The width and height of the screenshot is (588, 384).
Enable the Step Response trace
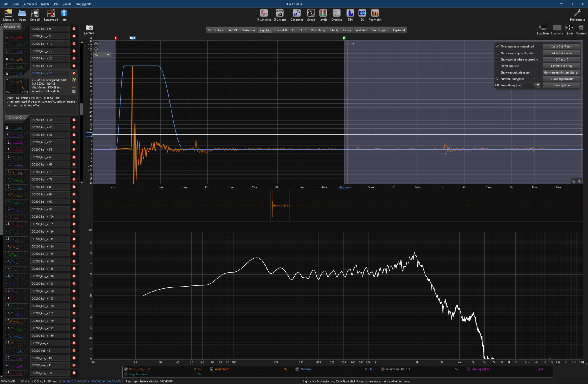126,374
